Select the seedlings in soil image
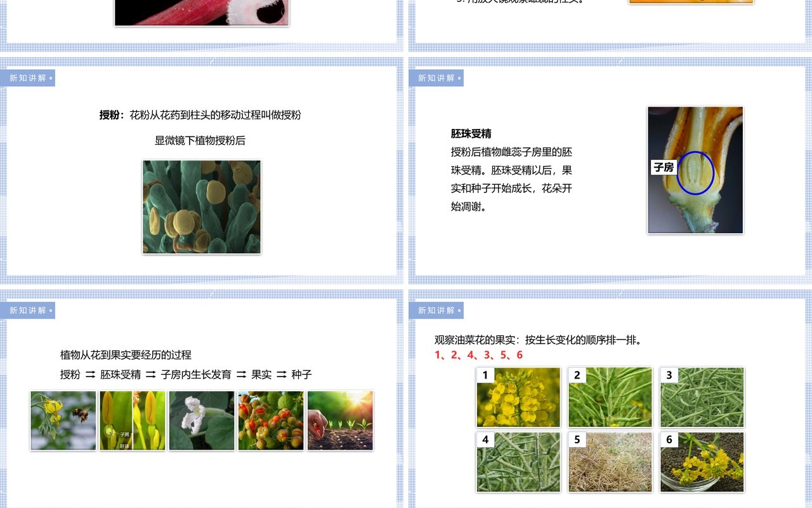Viewport: 812px width, 508px height. (340, 420)
